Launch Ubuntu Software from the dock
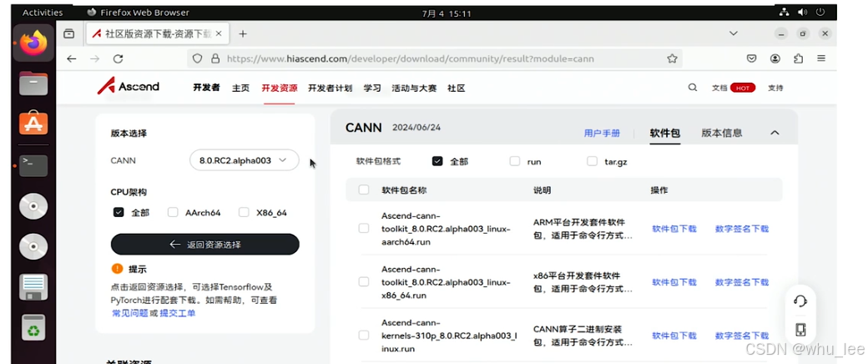The image size is (868, 364). pyautogui.click(x=33, y=123)
